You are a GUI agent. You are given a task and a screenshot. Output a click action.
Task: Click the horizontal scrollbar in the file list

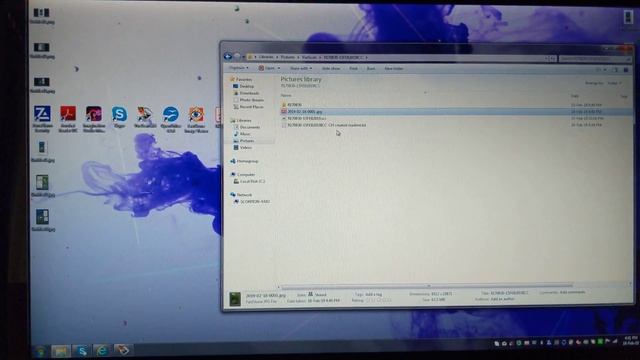tap(427, 286)
